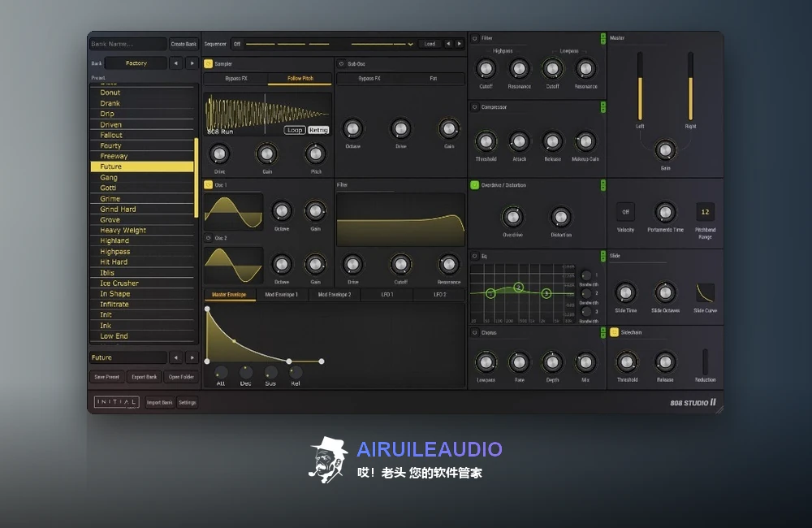Click the Create Bank button
Viewport: 812px width, 528px height.
[184, 44]
